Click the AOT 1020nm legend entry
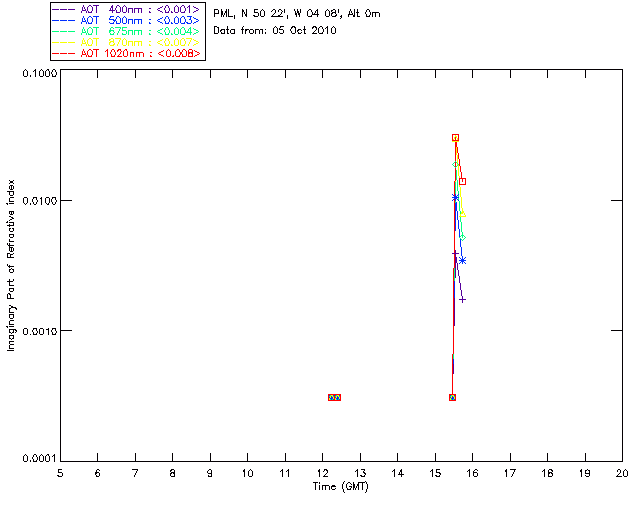640x512 pixels. pyautogui.click(x=126, y=53)
